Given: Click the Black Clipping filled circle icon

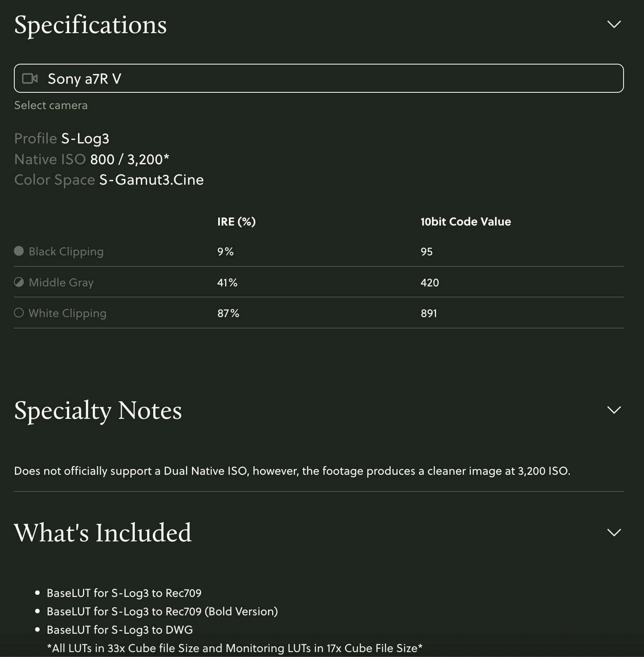Looking at the screenshot, I should click(19, 251).
